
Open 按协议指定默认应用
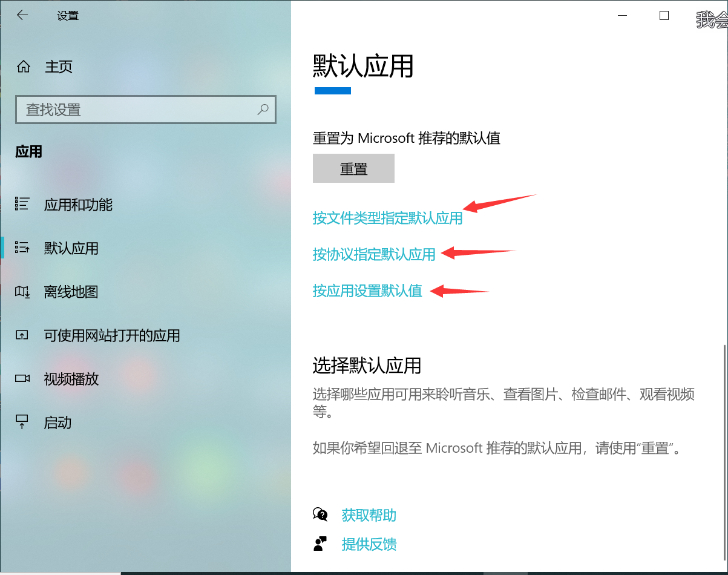click(374, 255)
